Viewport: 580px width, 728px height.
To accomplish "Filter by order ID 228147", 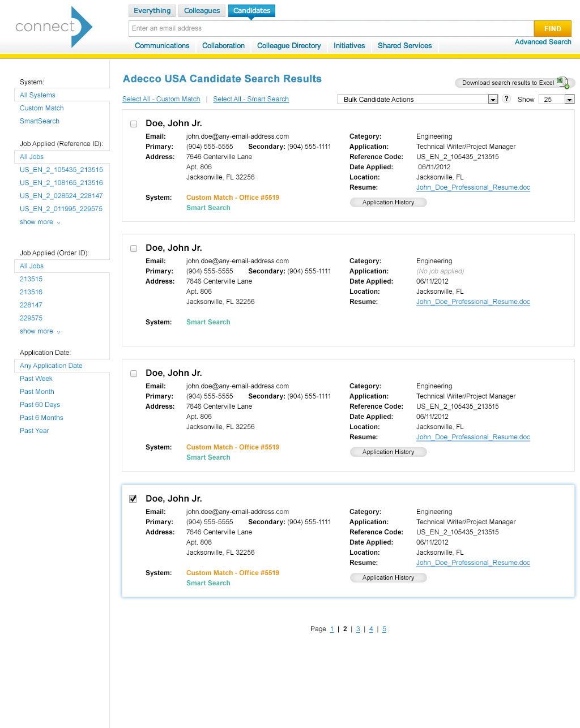I will [x=31, y=305].
